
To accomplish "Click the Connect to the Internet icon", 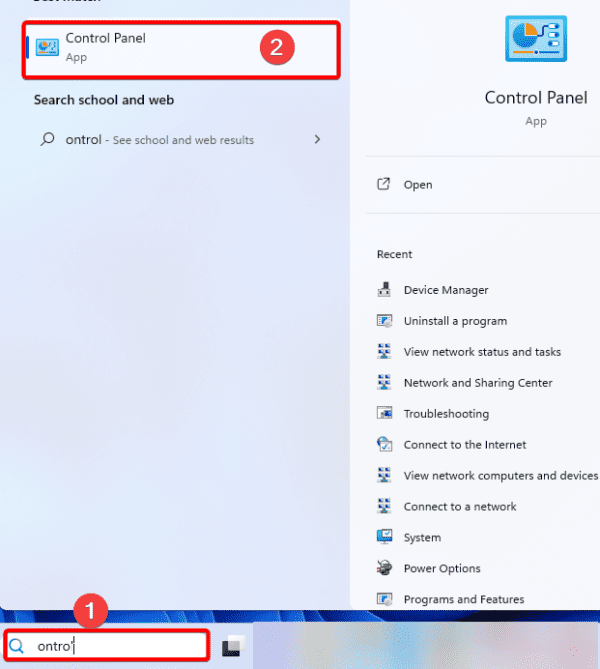I will [x=384, y=444].
